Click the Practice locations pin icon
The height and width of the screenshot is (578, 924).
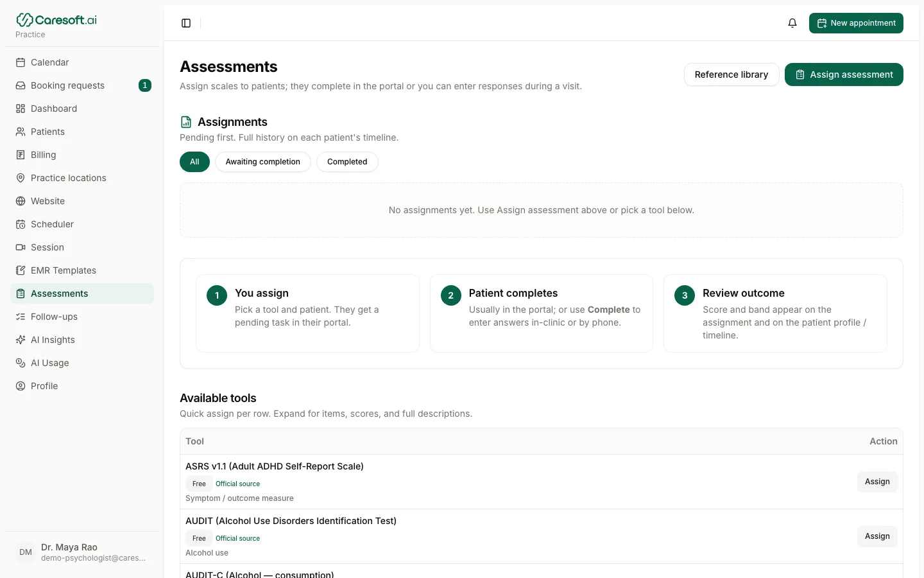click(x=21, y=178)
